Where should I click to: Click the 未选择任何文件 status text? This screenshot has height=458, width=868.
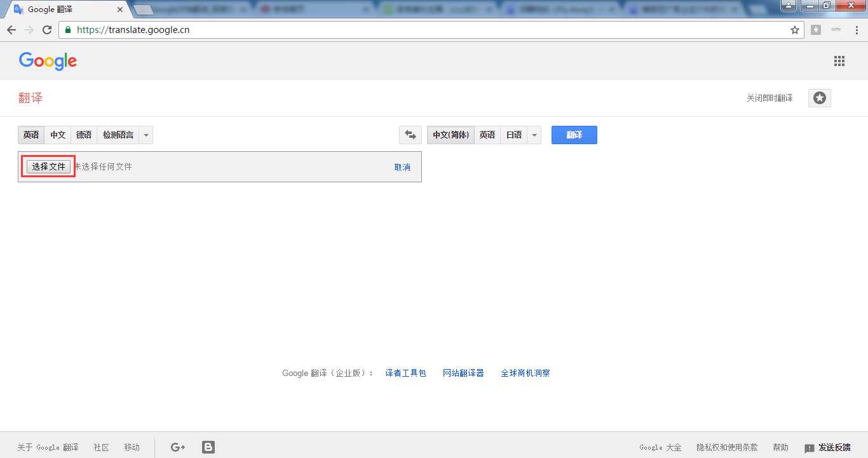click(x=104, y=166)
